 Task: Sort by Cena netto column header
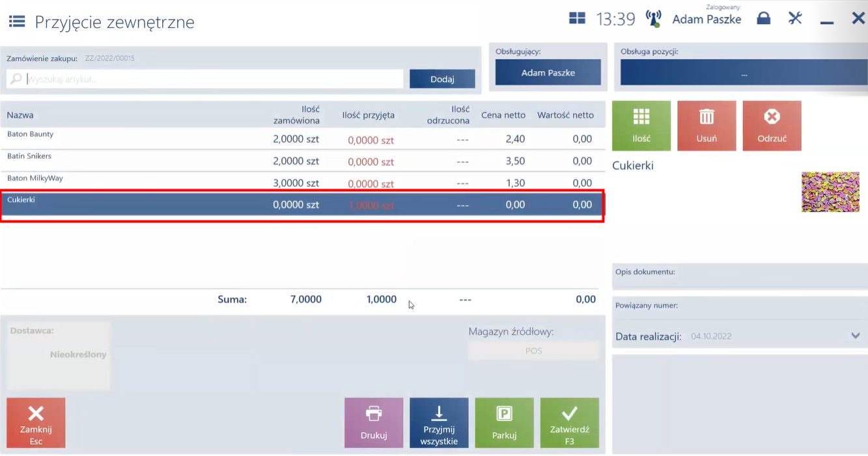(503, 115)
